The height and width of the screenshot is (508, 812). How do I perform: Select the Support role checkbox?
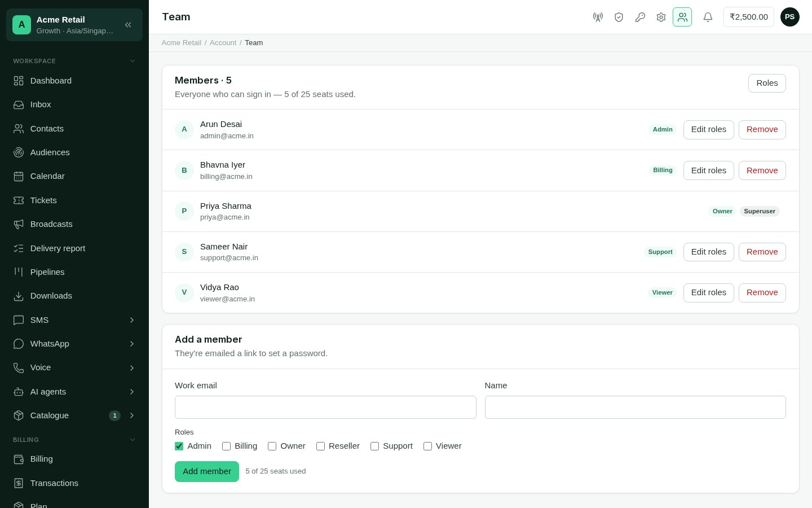point(374,446)
